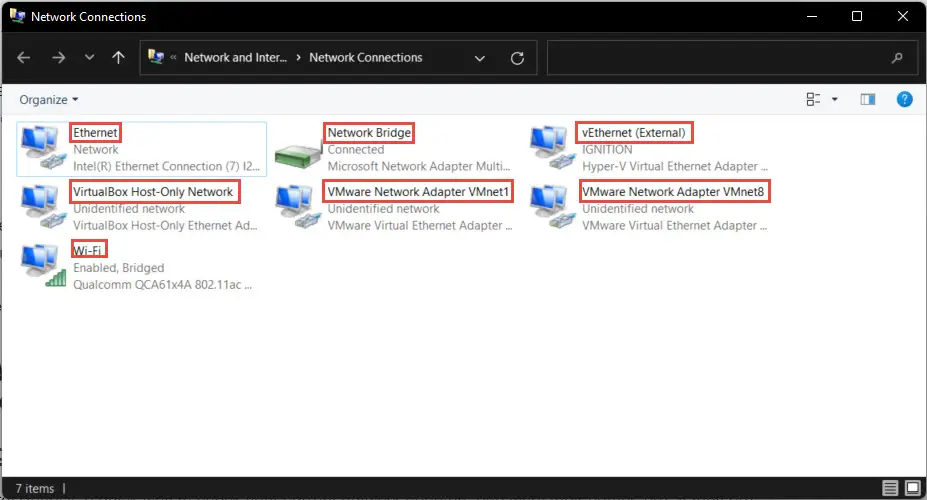This screenshot has height=500, width=927.
Task: Minimize the Network Connections window
Action: [812, 17]
